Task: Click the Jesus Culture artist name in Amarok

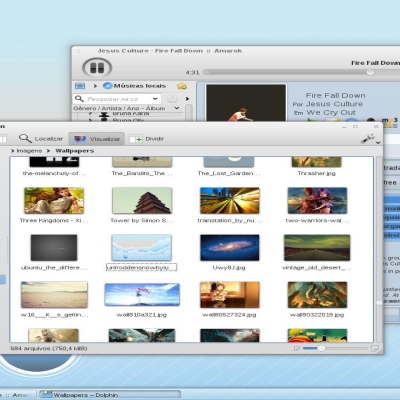Action: coord(334,104)
